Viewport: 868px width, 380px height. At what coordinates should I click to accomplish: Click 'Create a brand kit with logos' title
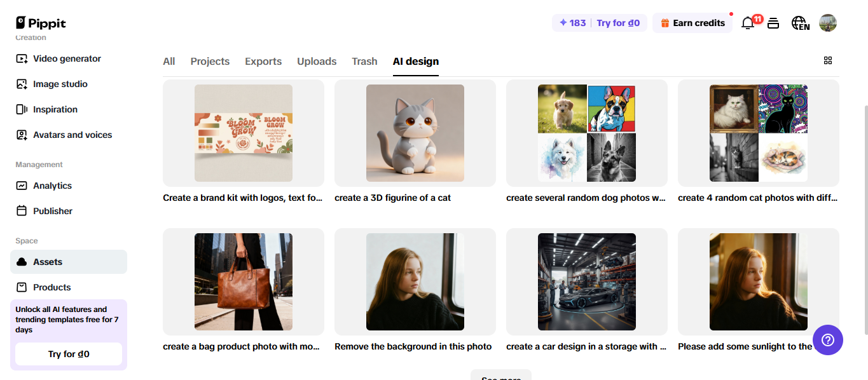(243, 198)
